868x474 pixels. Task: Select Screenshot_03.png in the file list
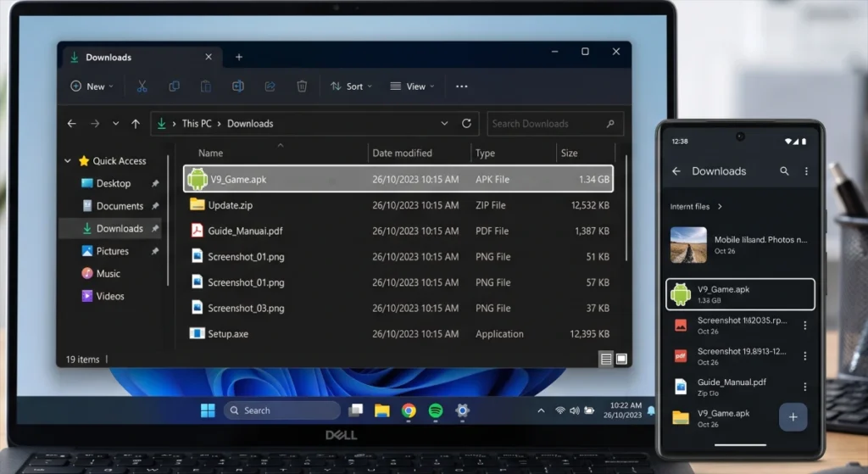click(x=398, y=308)
